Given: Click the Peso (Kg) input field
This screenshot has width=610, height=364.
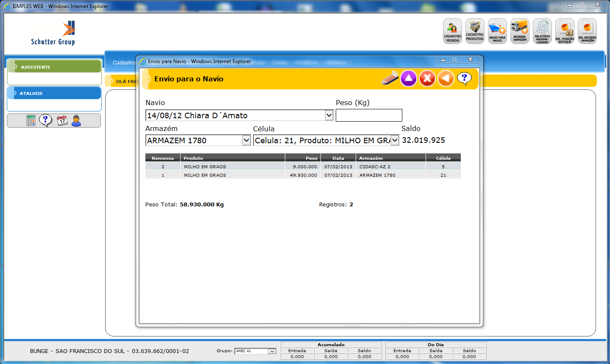Looking at the screenshot, I should 369,115.
